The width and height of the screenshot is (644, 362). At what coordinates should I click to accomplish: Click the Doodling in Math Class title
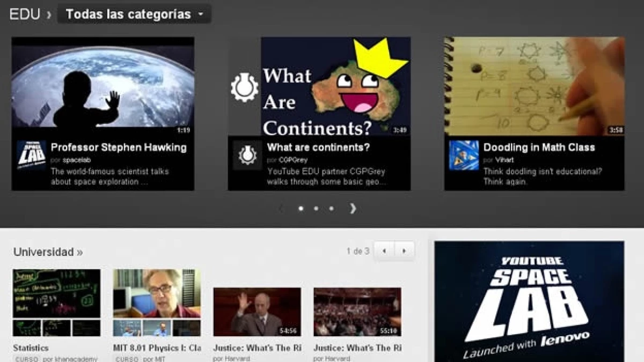tap(539, 147)
